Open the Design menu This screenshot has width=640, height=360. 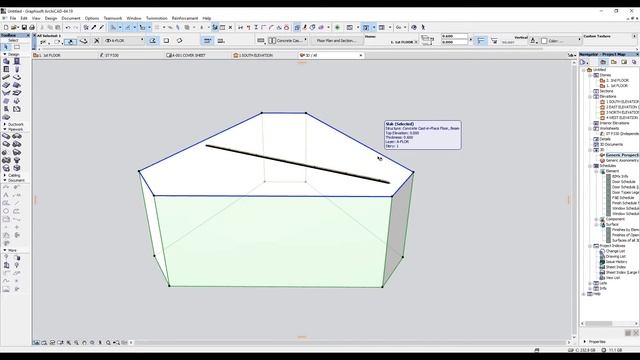coord(51,18)
